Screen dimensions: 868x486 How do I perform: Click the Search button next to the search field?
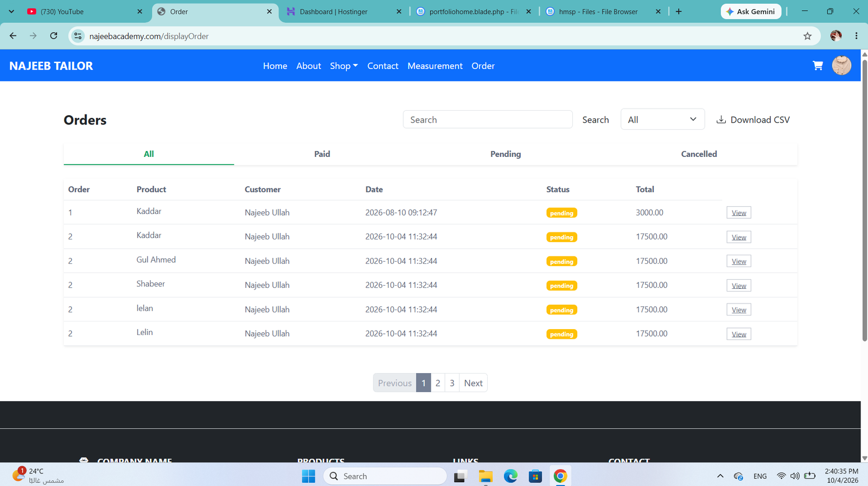point(596,119)
